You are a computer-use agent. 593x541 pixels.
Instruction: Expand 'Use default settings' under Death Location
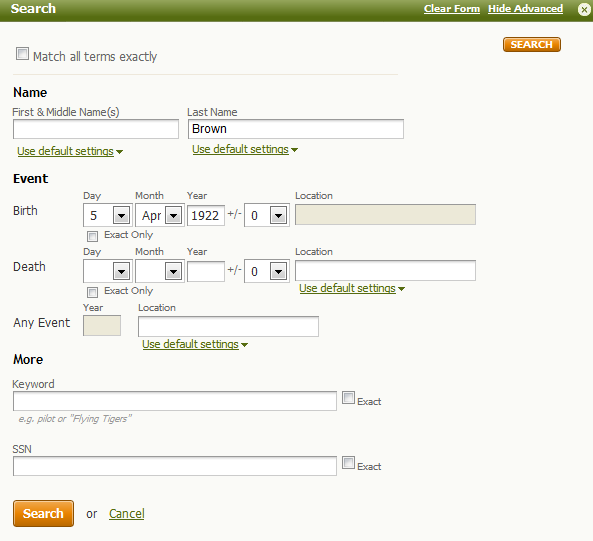pyautogui.click(x=352, y=288)
